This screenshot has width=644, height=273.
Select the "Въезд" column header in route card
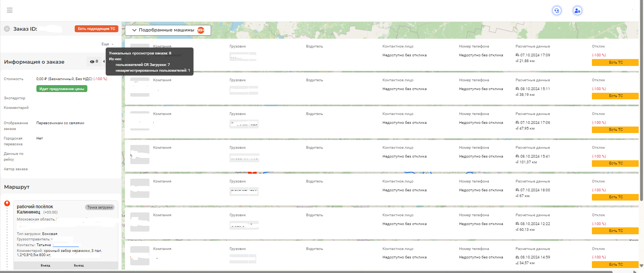pyautogui.click(x=46, y=265)
